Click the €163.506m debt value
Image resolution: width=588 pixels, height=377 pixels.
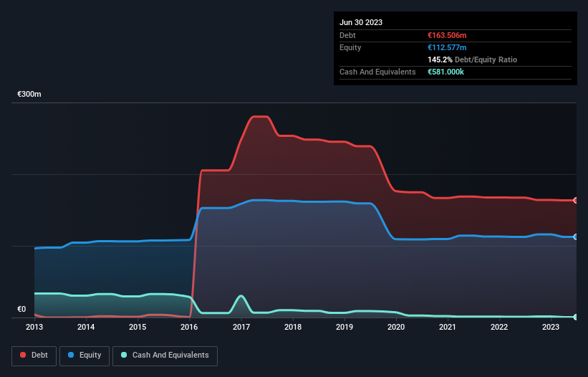tap(447, 35)
